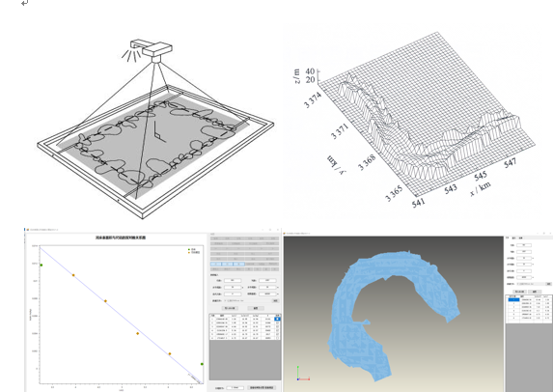Click the paragraph return mark at top left
Viewport: 553px width, 392px height.
24,3
